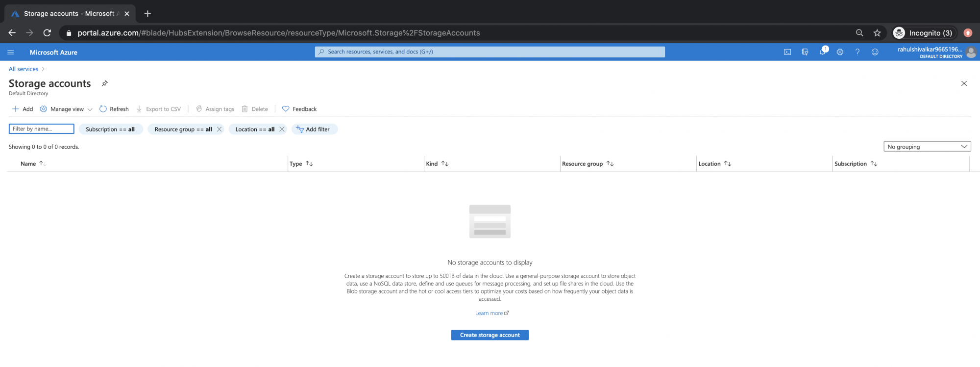The width and height of the screenshot is (980, 367).
Task: Open the No grouping dropdown
Action: coord(927,147)
